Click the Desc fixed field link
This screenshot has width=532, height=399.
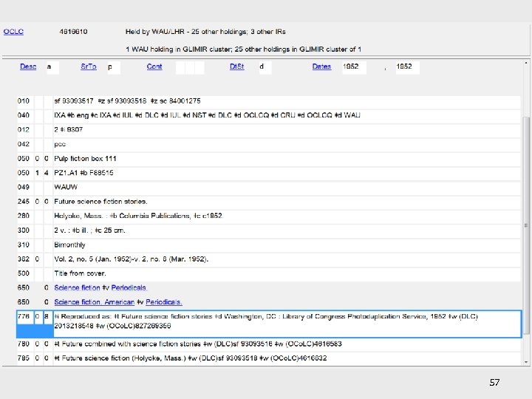[28, 66]
